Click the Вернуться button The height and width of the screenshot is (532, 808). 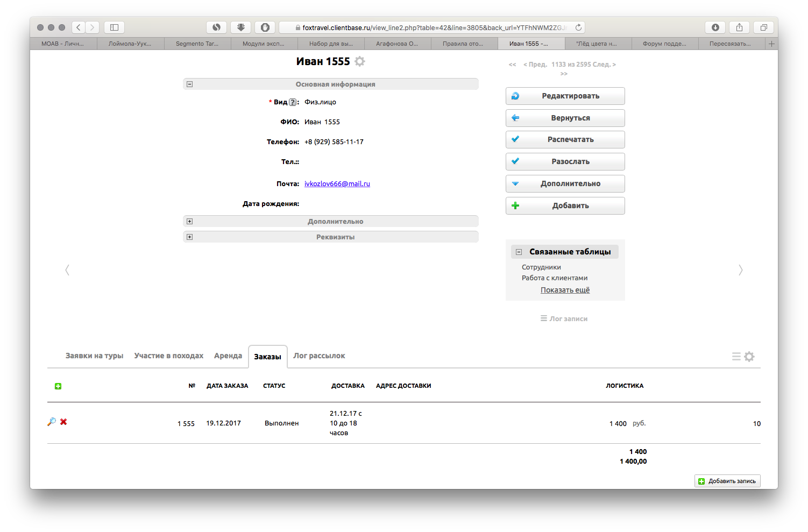pyautogui.click(x=565, y=118)
